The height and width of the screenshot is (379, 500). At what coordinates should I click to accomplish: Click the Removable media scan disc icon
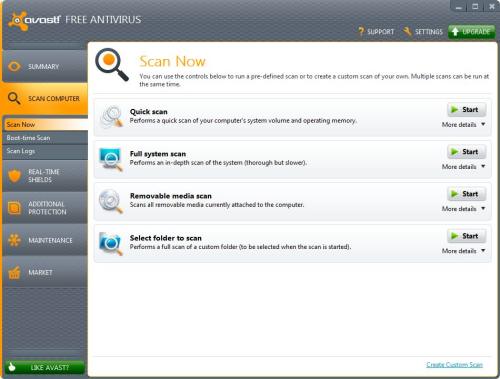[111, 201]
